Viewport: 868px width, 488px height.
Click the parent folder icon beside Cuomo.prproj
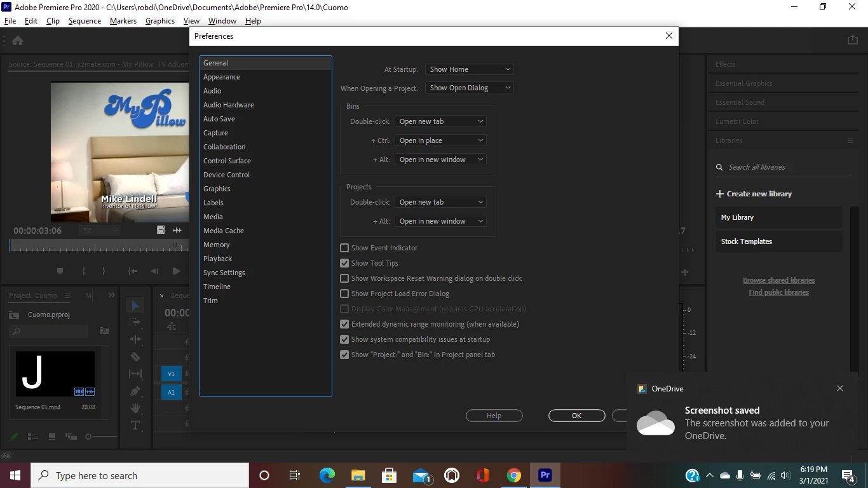coord(14,315)
